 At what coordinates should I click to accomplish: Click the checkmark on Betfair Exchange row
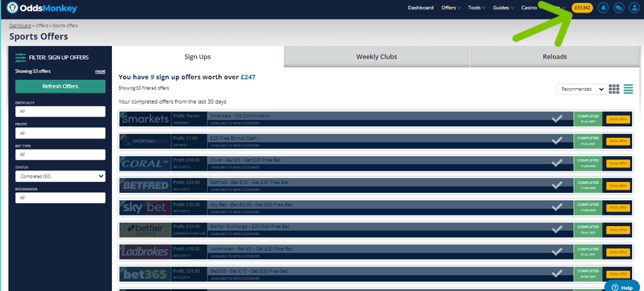click(x=557, y=230)
